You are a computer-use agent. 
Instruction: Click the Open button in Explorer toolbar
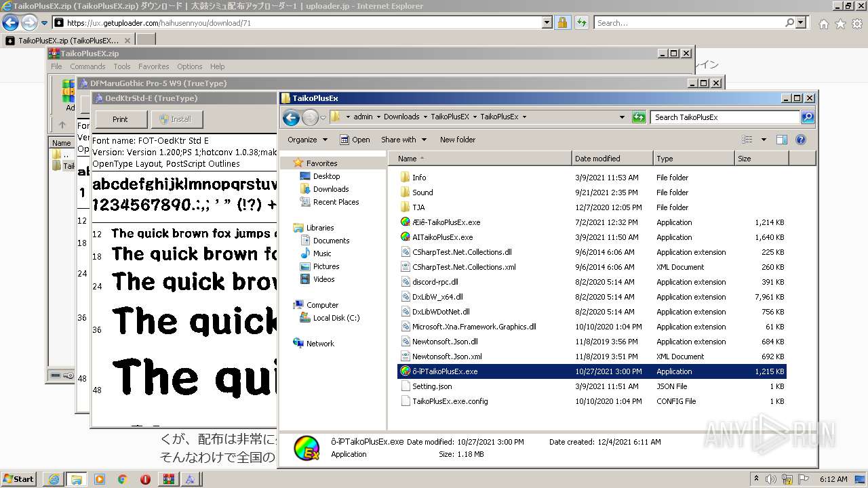355,140
